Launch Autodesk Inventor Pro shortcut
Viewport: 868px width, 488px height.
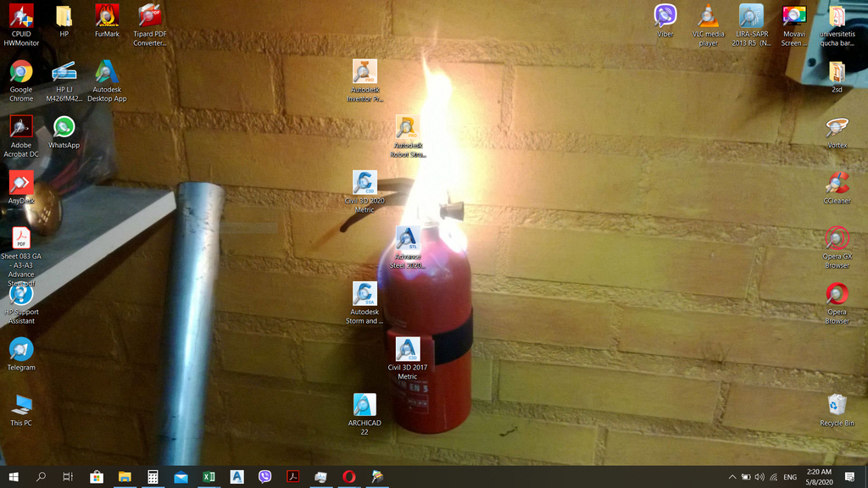point(364,80)
